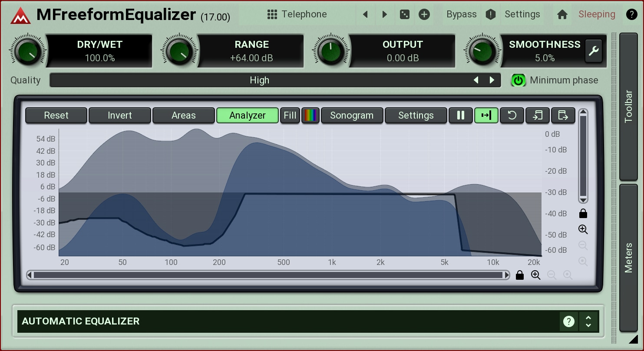Viewport: 644px width, 351px height.
Task: Open the Telephone preset browser
Action: [x=297, y=14]
